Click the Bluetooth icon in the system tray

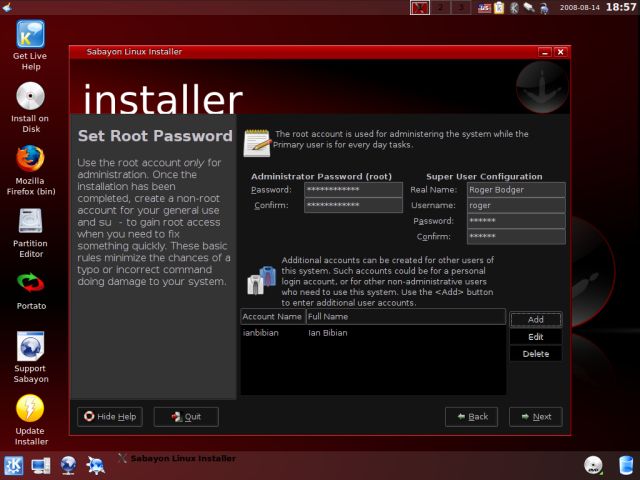(513, 8)
